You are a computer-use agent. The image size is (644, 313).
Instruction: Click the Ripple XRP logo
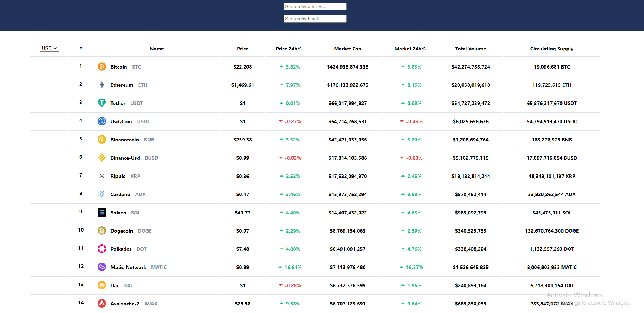tap(102, 176)
